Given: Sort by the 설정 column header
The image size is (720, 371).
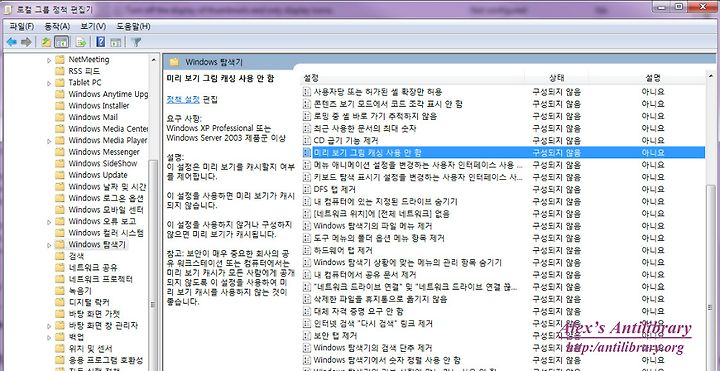Looking at the screenshot, I should coord(413,79).
